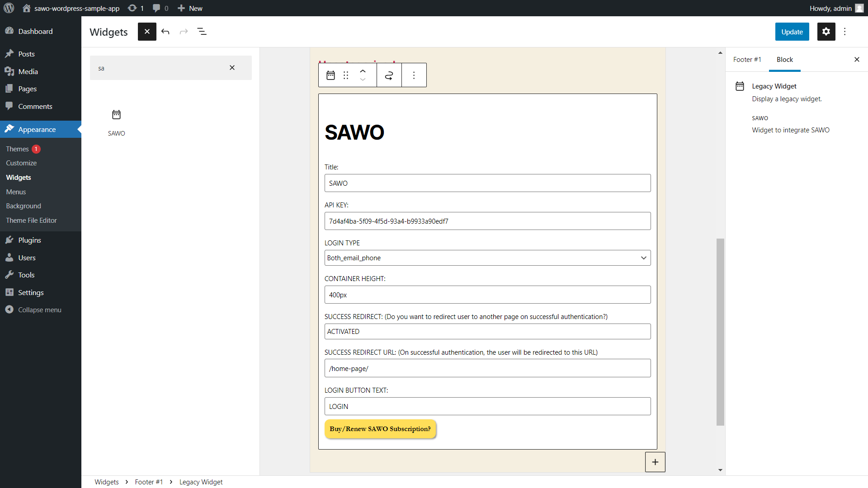Click the editor vertical scrollbar thumb
The image size is (868, 488).
point(720,332)
